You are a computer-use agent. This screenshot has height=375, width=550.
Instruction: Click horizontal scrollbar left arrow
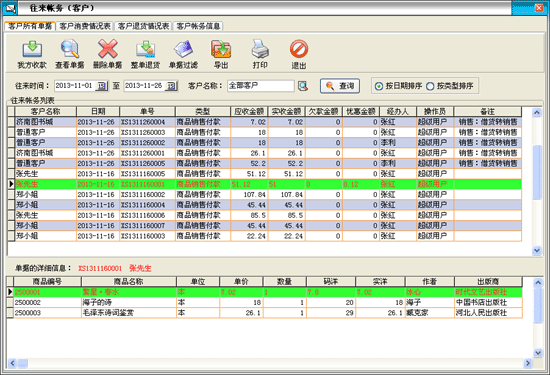12,363
